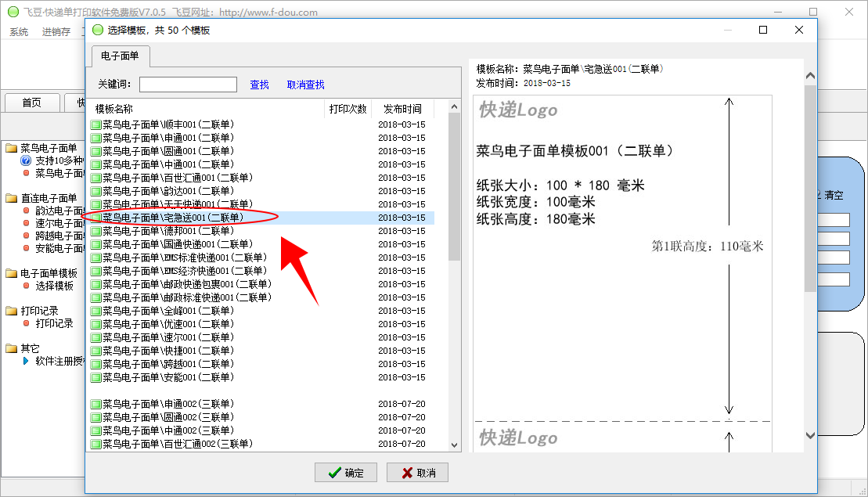Select 跨越电子面单 item in sidebar
The height and width of the screenshot is (497, 868).
tap(59, 236)
